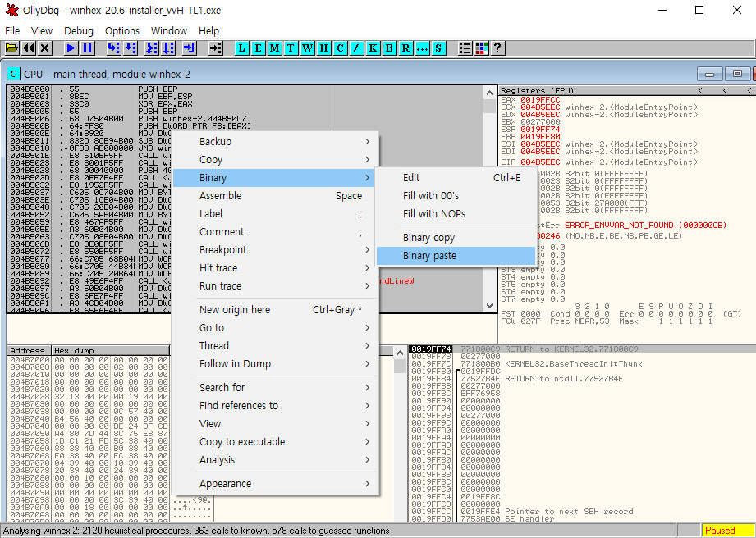
Task: Open Memory map with M button
Action: [274, 48]
